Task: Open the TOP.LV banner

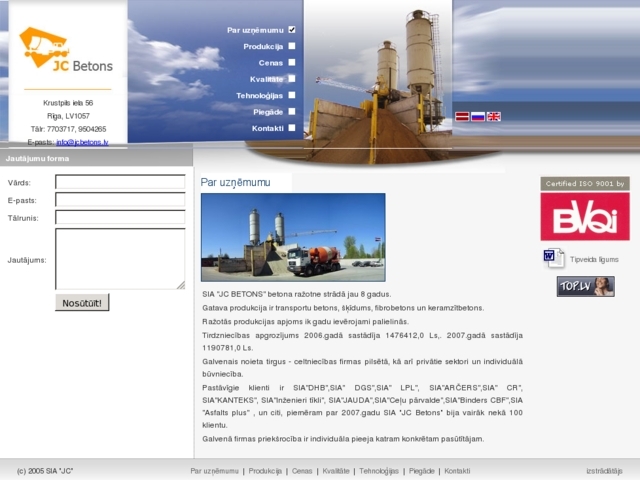Action: click(585, 287)
